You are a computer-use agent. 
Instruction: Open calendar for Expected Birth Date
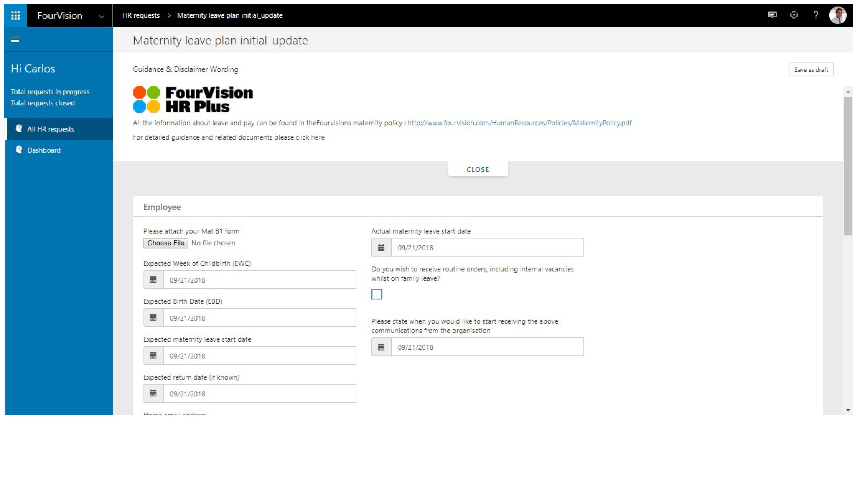[153, 318]
